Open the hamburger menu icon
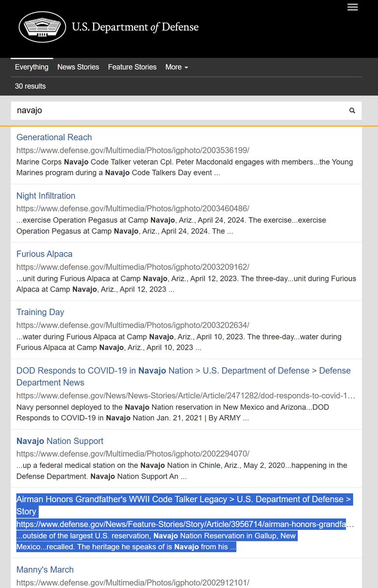 coord(353,7)
